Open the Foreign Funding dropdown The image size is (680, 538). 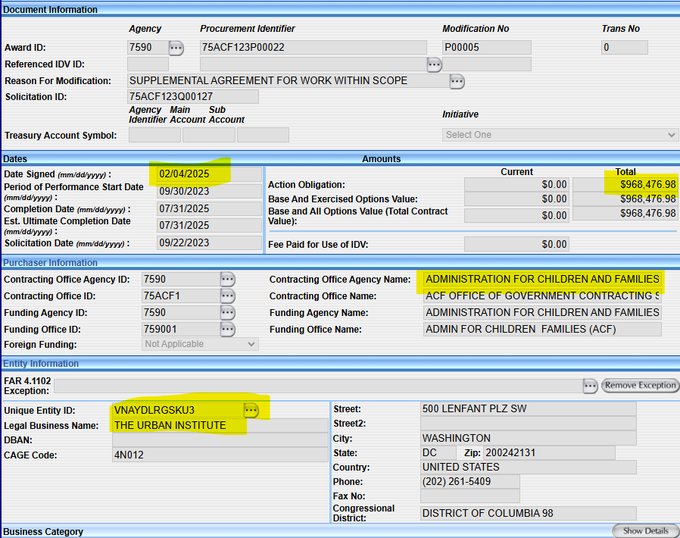(x=200, y=344)
